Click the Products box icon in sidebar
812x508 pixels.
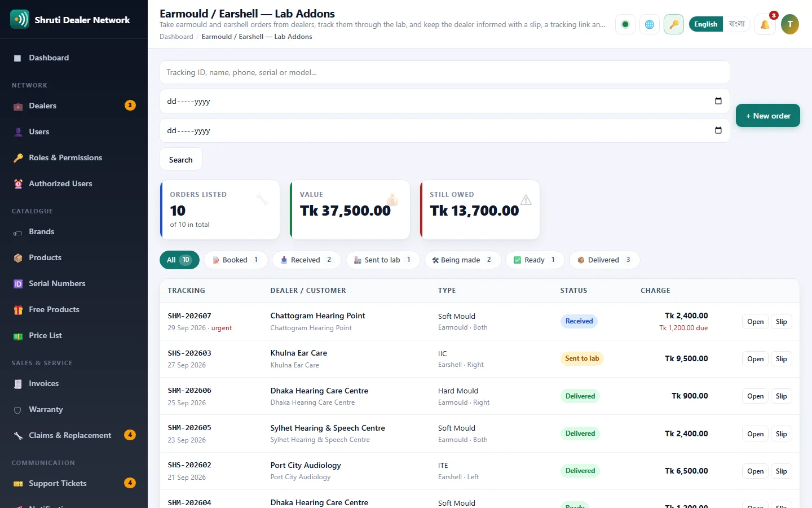click(18, 258)
